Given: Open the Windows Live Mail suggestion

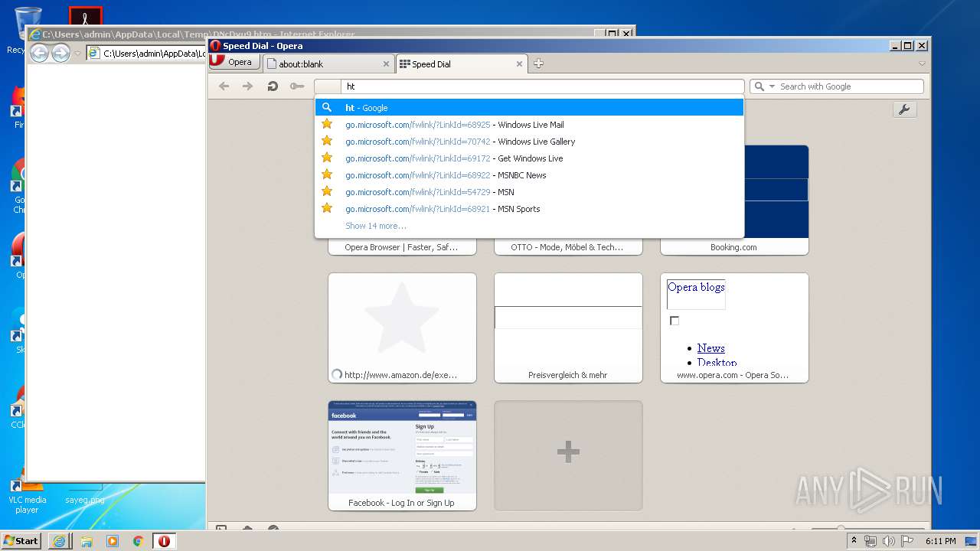Looking at the screenshot, I should [x=529, y=125].
